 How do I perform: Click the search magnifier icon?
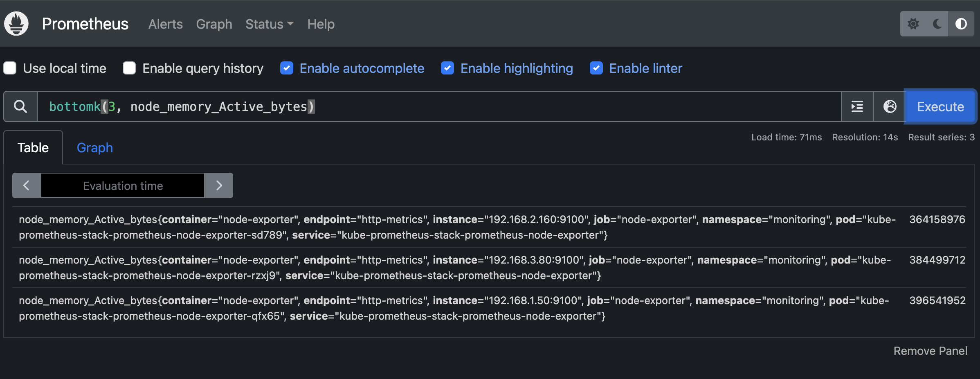pos(20,106)
